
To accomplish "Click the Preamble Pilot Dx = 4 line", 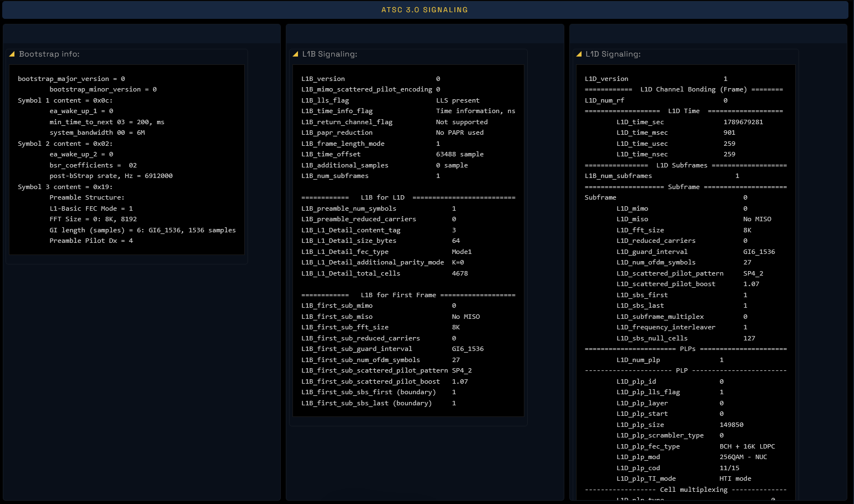I will (92, 241).
